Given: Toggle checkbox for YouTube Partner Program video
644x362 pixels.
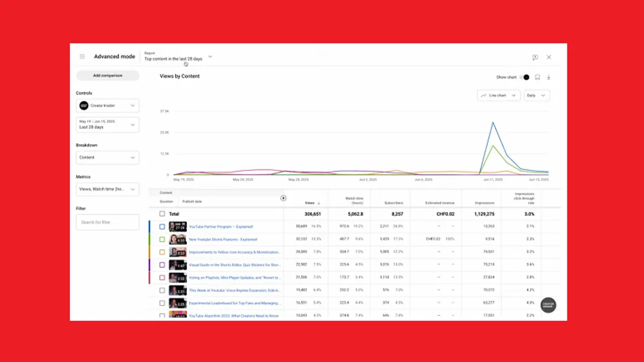Looking at the screenshot, I should (162, 227).
